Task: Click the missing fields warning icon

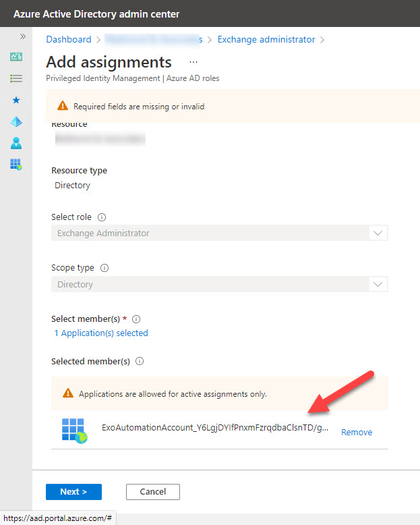Action: coord(63,106)
